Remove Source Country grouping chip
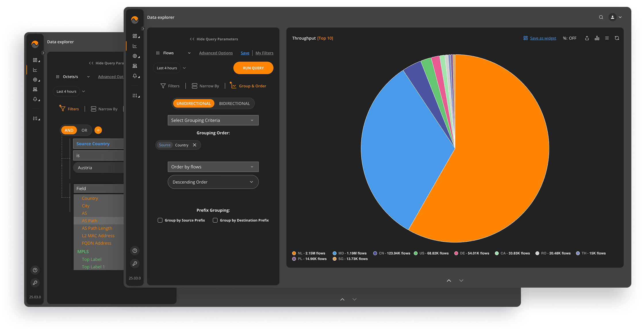This screenshot has width=644, height=331. tap(195, 145)
